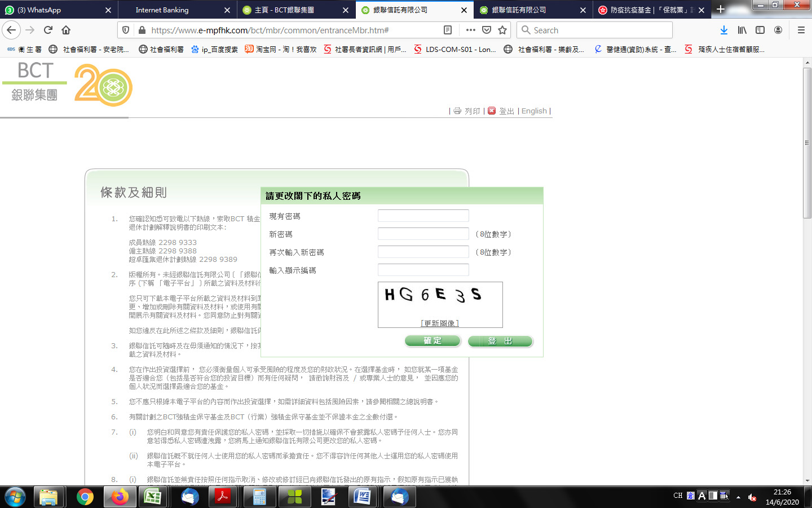Open the Firefox downloads arrow
This screenshot has height=508, width=812.
(x=724, y=30)
